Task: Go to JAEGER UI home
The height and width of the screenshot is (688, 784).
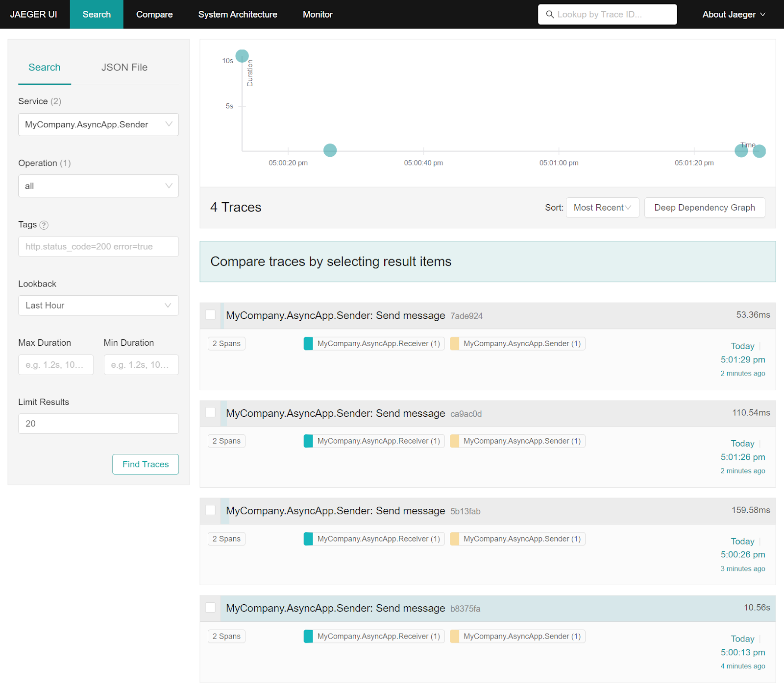Action: (x=34, y=15)
